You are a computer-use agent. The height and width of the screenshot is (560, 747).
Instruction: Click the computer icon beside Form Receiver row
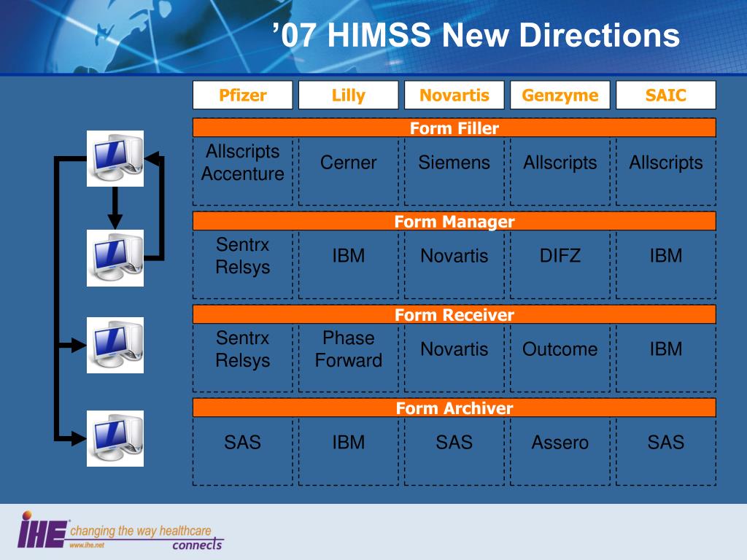click(x=115, y=345)
